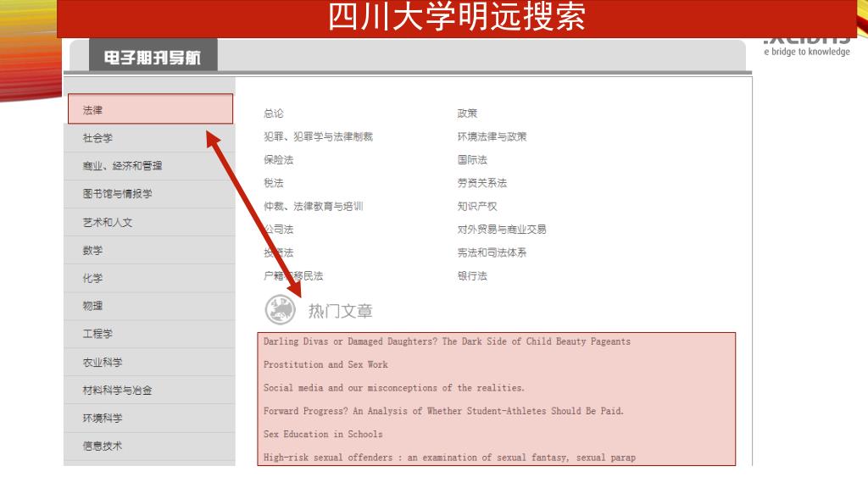Open the 投资法 subcategory
The width and height of the screenshot is (868, 488).
click(x=278, y=252)
